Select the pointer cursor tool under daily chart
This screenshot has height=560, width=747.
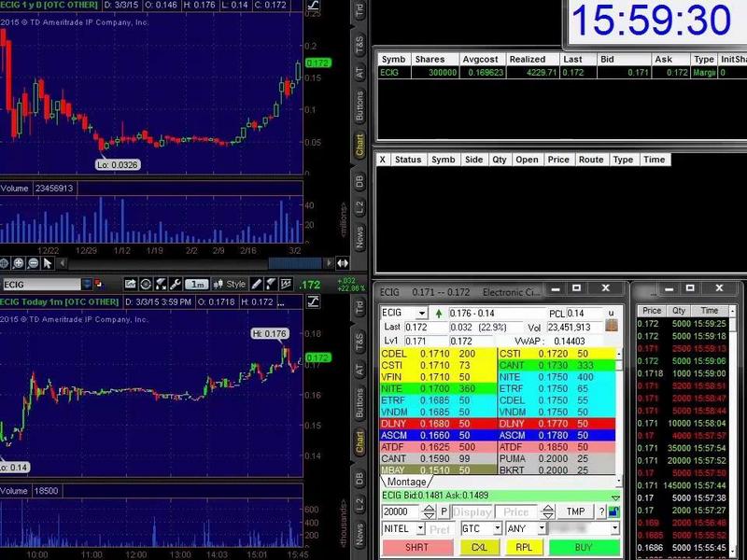48,263
